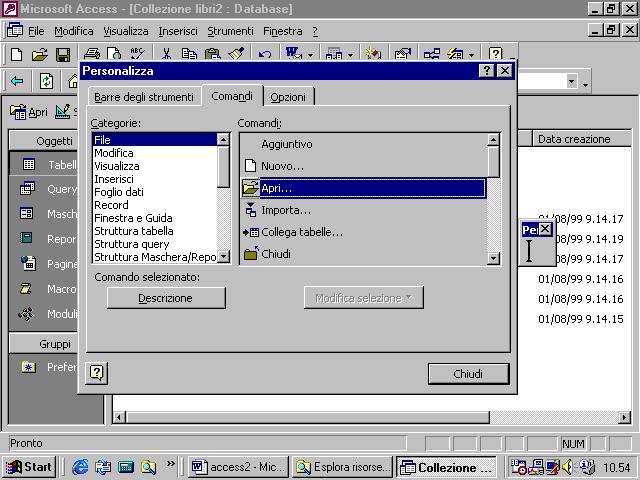The height and width of the screenshot is (480, 640).
Task: Select Finestra e Guida category
Action: tap(155, 218)
